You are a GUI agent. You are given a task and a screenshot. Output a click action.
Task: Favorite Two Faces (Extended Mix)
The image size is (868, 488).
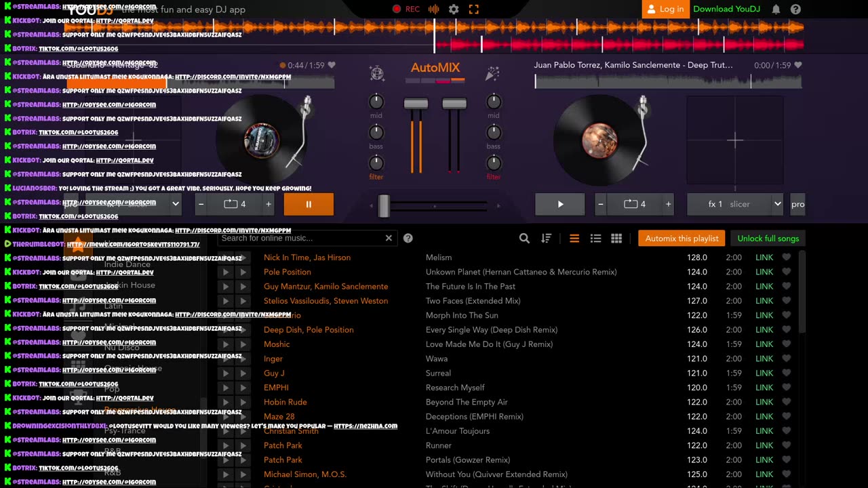pyautogui.click(x=786, y=301)
